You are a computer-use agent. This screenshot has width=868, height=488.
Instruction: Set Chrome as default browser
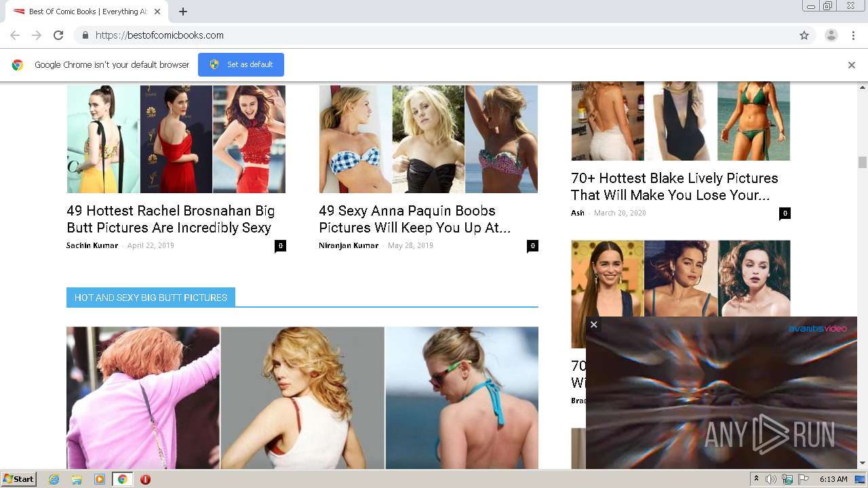coord(241,64)
